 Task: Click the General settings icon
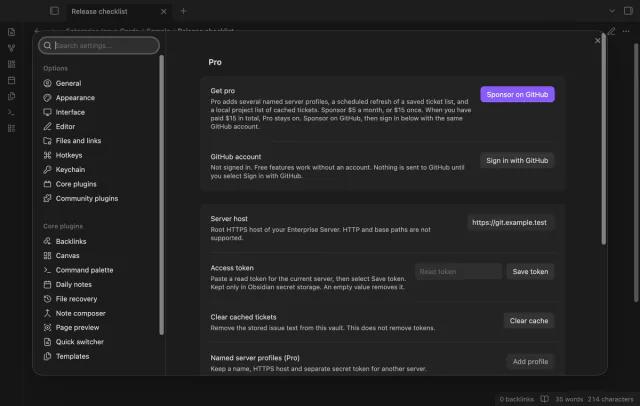pos(47,83)
